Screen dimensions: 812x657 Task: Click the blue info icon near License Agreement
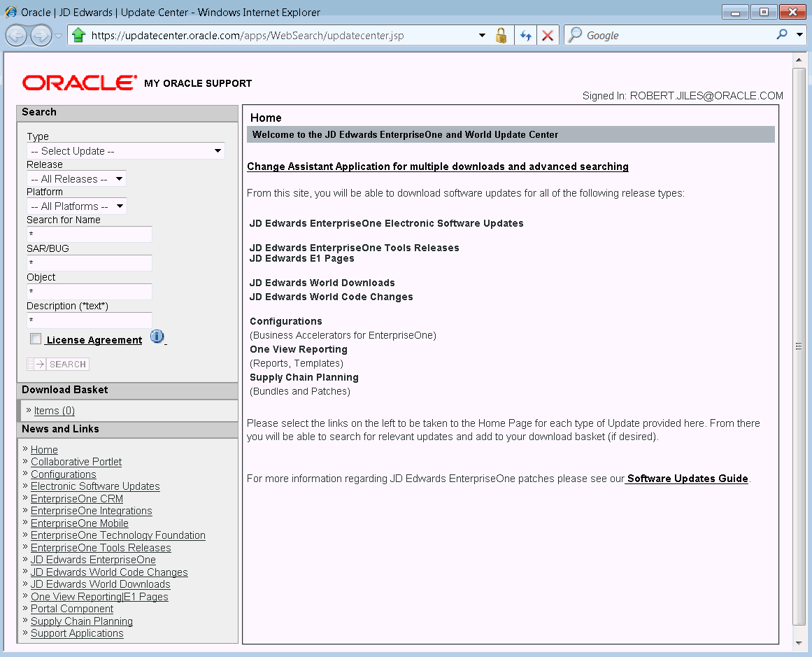157,337
